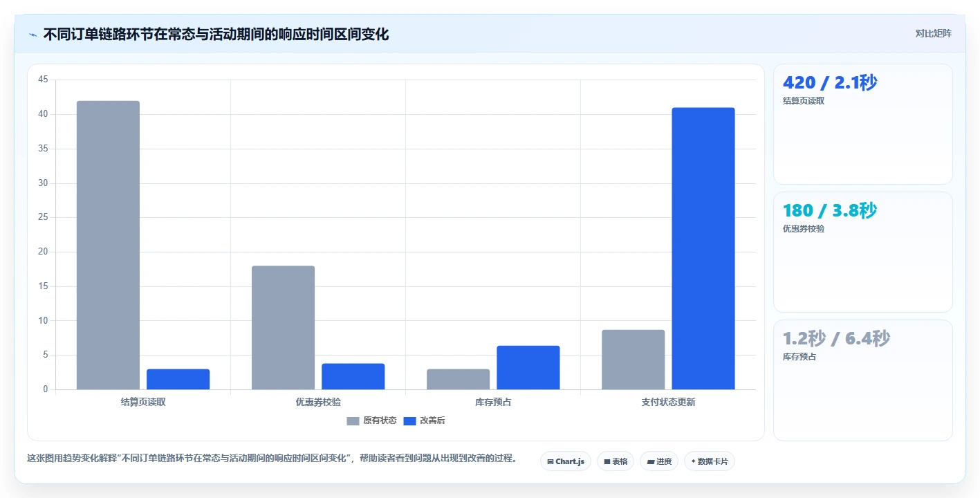Toggle the 改善后 legend item

[x=424, y=421]
